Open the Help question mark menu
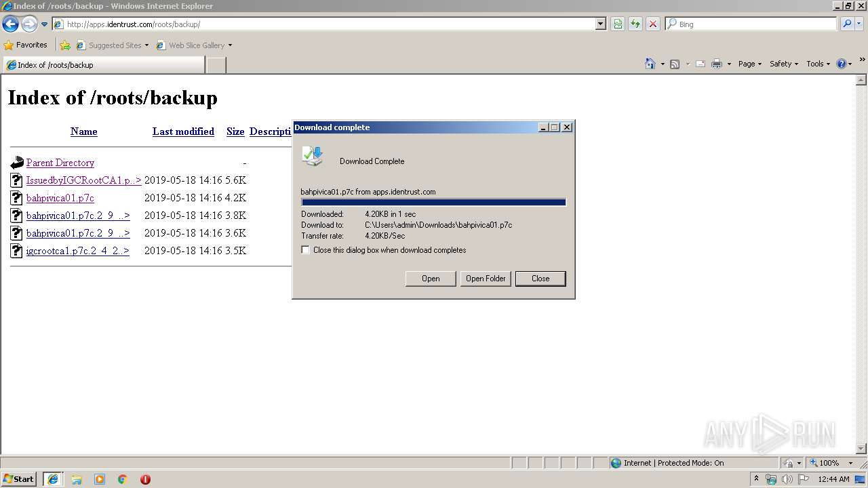This screenshot has width=868, height=488. (844, 64)
